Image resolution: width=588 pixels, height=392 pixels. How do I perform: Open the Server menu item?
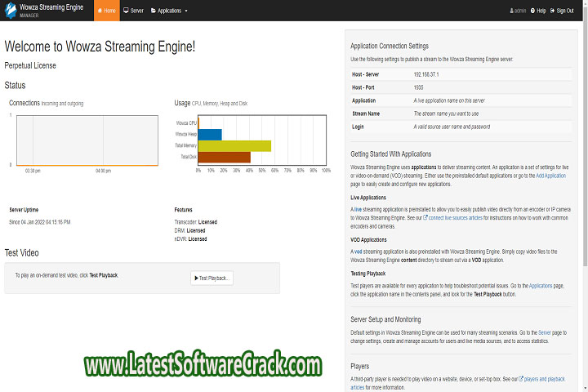click(133, 11)
